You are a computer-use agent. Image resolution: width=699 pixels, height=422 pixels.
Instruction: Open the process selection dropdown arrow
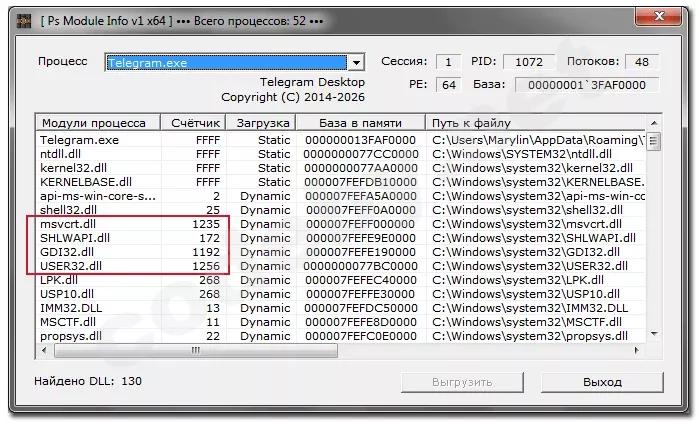tap(356, 62)
